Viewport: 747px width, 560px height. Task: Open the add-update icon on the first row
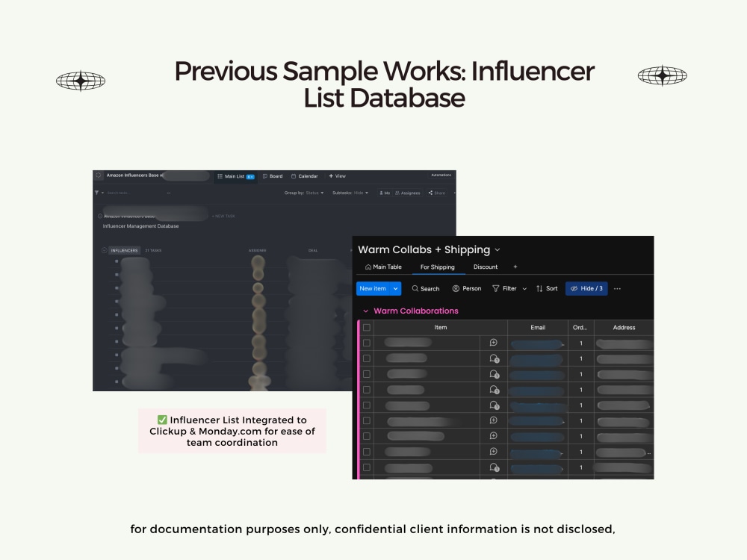pyautogui.click(x=494, y=343)
